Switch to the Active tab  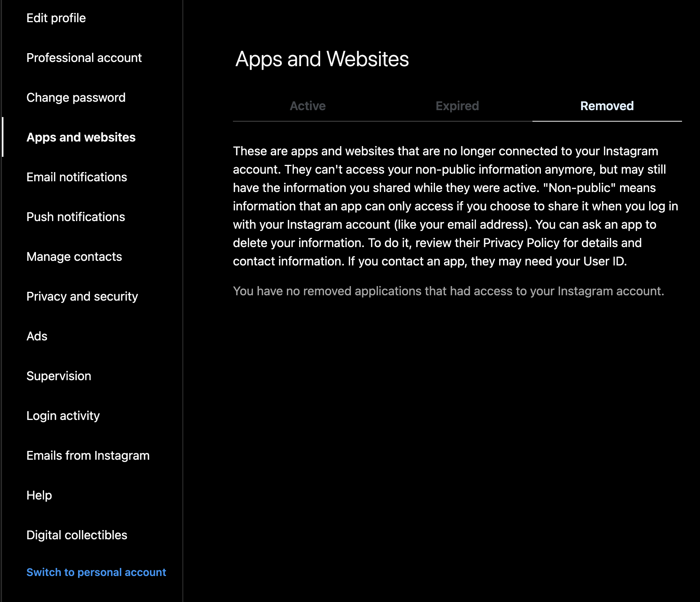coord(308,106)
